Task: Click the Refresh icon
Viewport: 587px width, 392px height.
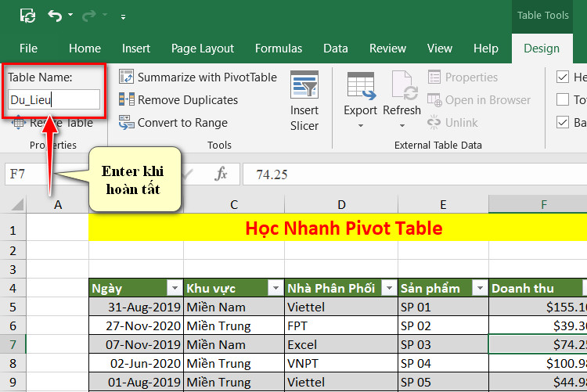Action: [405, 86]
